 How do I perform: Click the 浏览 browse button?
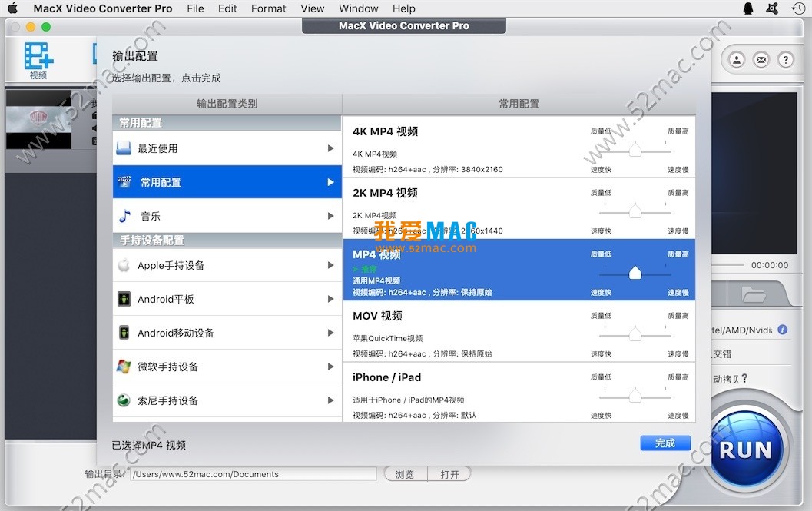point(405,473)
